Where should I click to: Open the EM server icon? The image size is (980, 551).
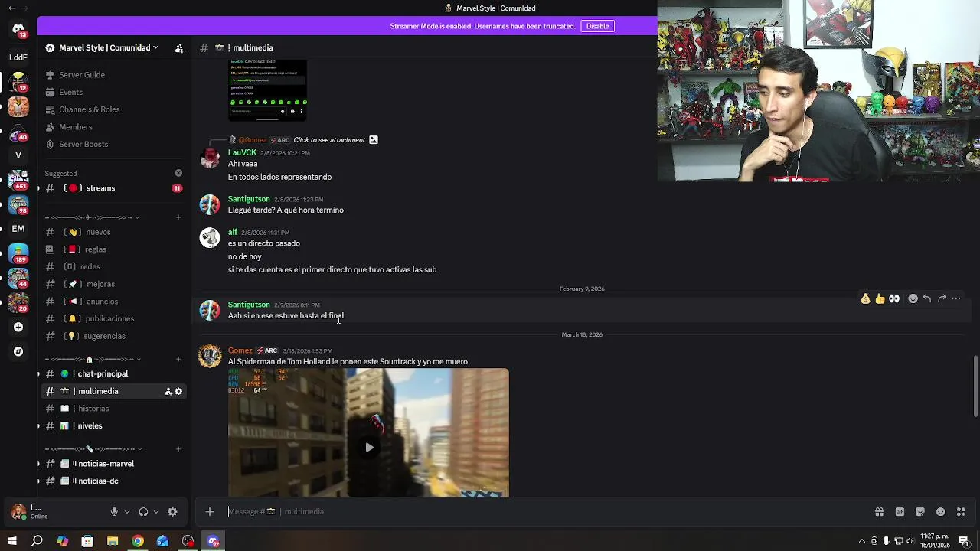(18, 228)
